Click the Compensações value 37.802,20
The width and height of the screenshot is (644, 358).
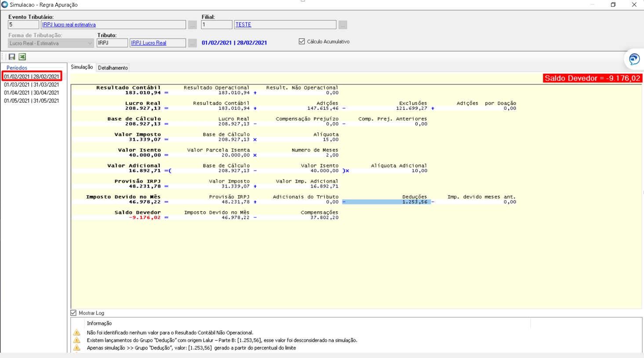pyautogui.click(x=324, y=217)
